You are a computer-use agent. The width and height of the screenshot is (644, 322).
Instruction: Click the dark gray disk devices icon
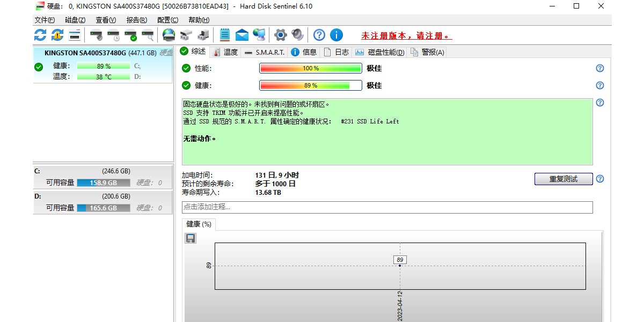coord(203,35)
